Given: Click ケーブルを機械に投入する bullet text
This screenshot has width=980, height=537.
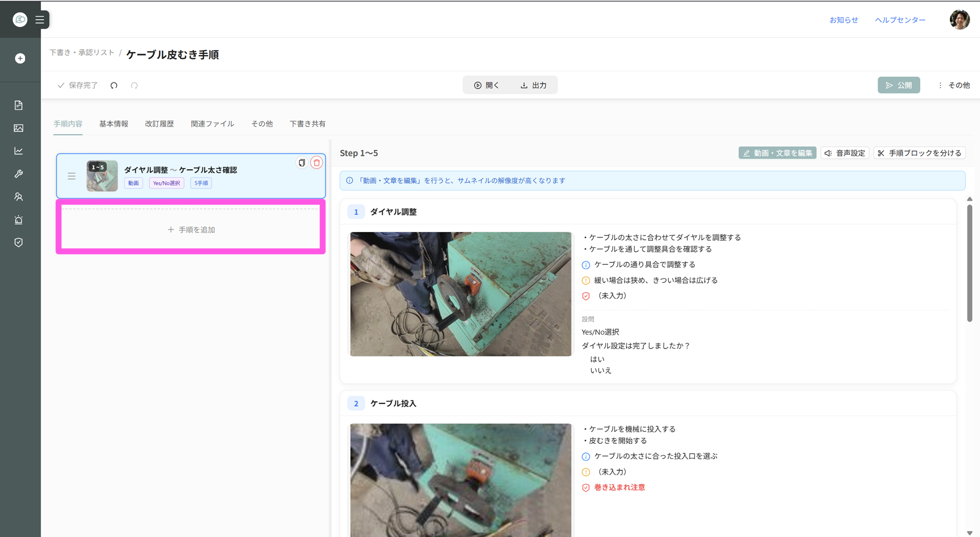Looking at the screenshot, I should (629, 429).
